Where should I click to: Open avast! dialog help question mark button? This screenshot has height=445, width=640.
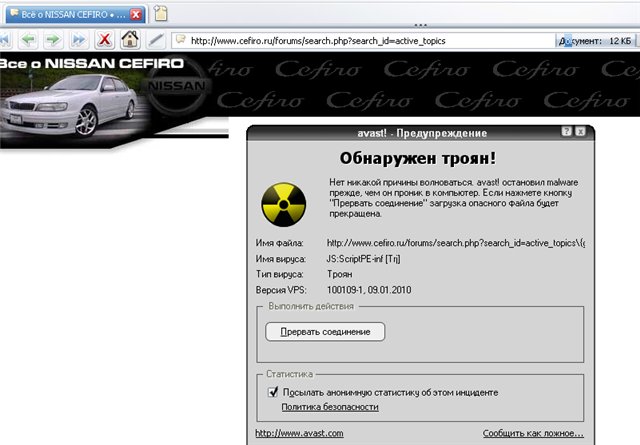pos(566,131)
